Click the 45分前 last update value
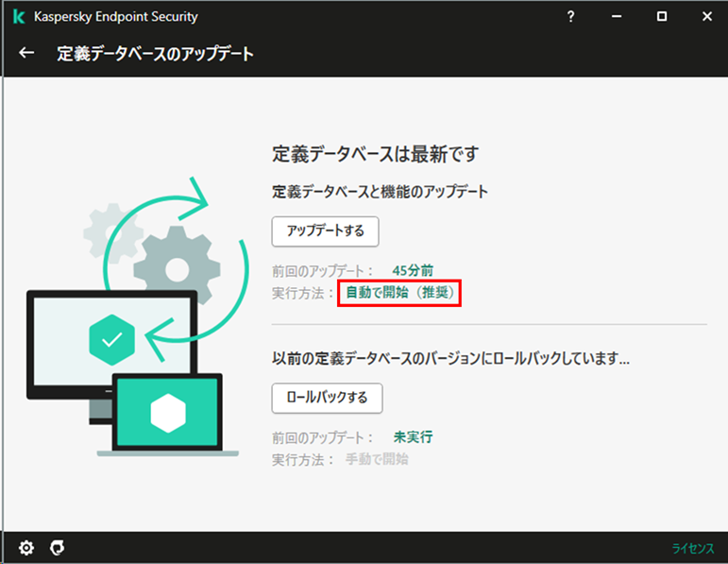 (x=413, y=270)
